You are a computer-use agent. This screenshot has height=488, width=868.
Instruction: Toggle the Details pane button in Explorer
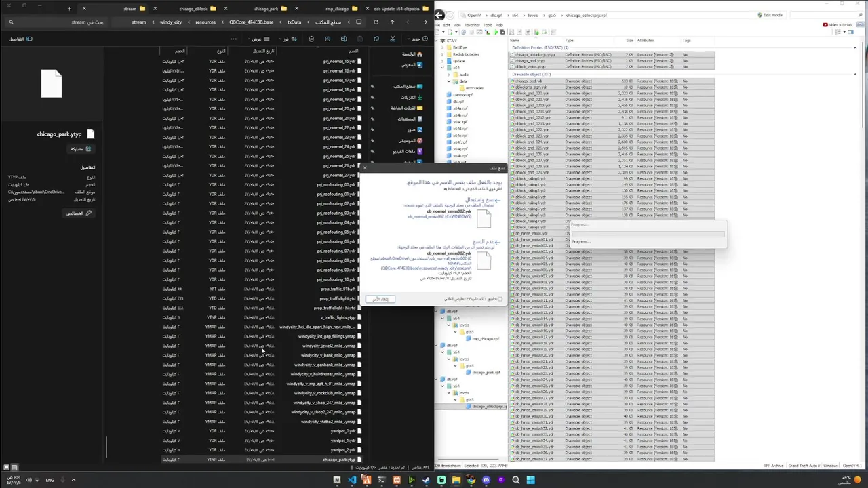20,39
